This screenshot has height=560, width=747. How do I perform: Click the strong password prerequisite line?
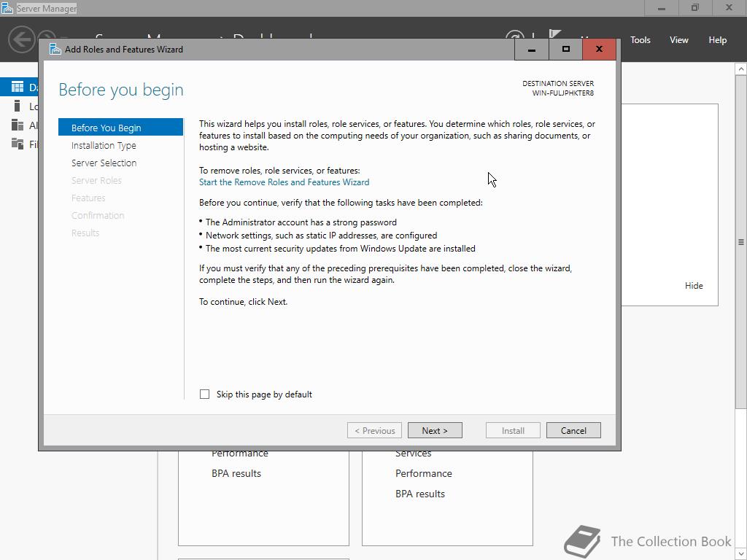(301, 222)
